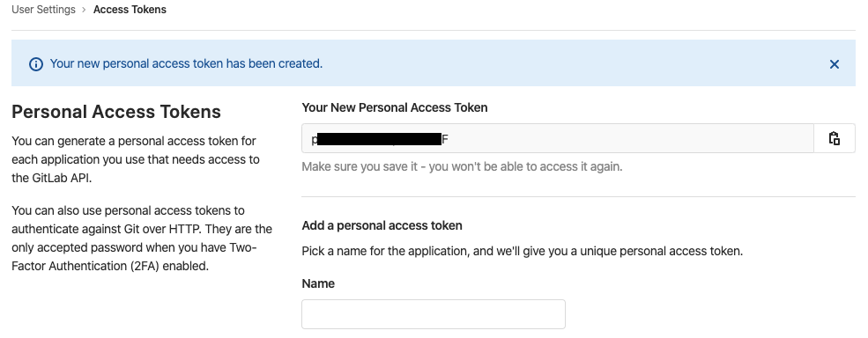Screen dimensions: 868x338
Task: Click the paragraph mentioning the GitLab API
Action: (x=136, y=159)
